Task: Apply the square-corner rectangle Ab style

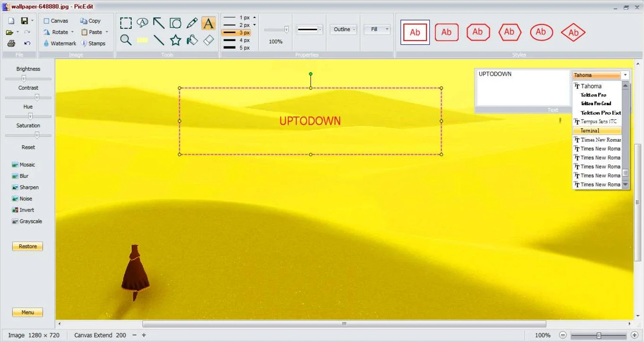Action: pos(415,32)
